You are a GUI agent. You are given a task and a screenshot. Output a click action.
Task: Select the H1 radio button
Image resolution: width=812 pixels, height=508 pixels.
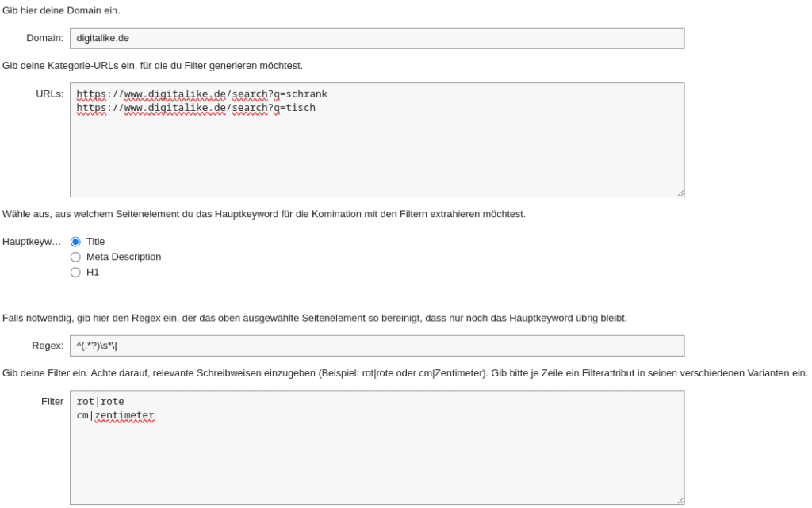tap(75, 273)
